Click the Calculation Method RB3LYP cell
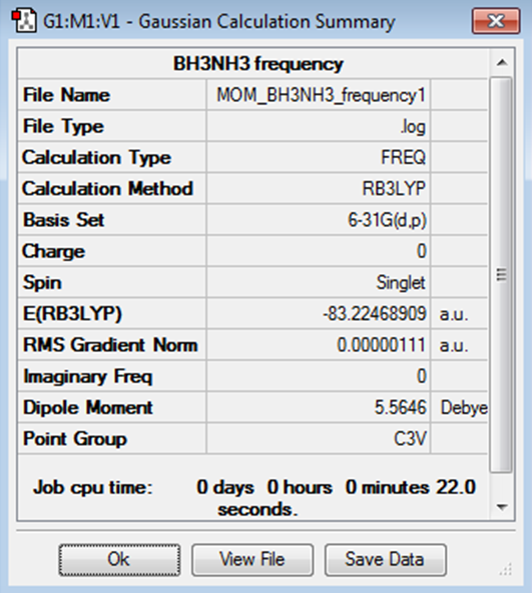This screenshot has height=593, width=532. [x=318, y=188]
